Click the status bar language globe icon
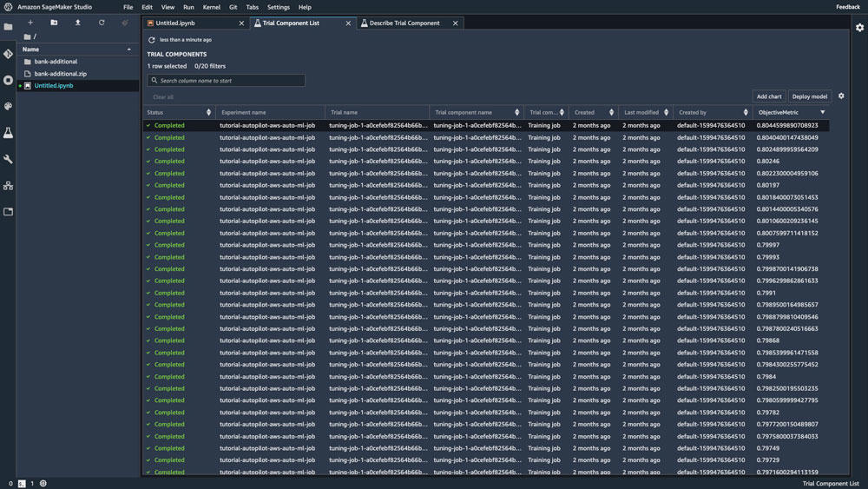The image size is (868, 489). coord(43,484)
